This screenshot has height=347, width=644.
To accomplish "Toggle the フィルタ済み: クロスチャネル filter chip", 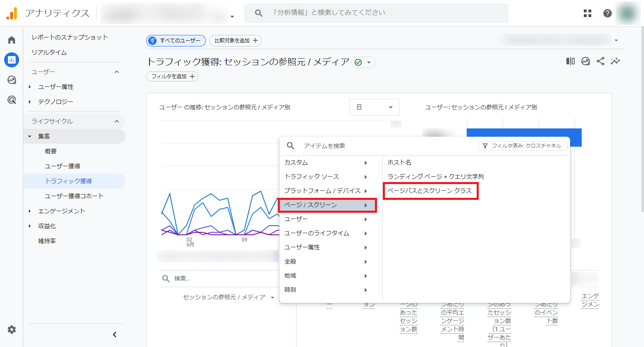I will click(x=523, y=146).
